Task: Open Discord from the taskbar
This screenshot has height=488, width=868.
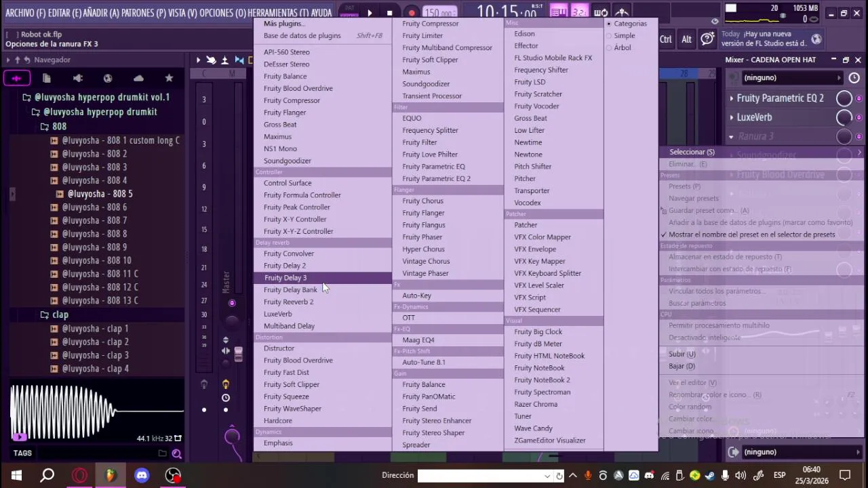Action: (142, 475)
